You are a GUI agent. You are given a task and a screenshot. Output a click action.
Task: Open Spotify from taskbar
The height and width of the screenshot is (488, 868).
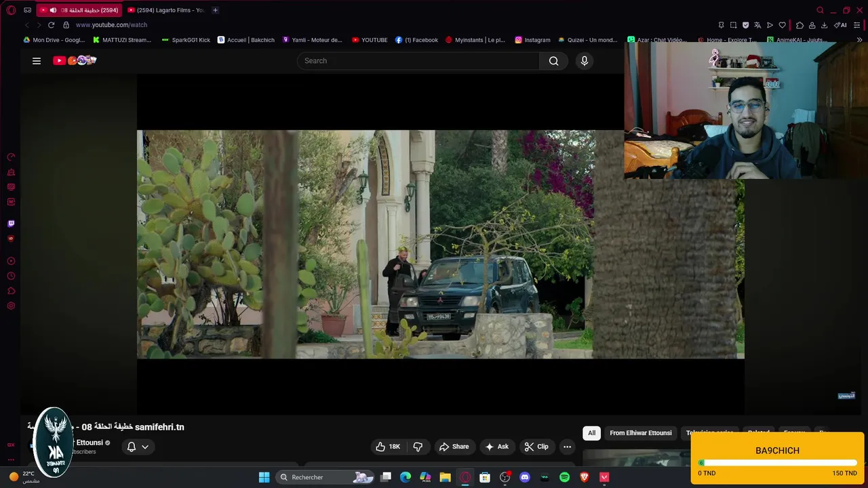(x=564, y=477)
